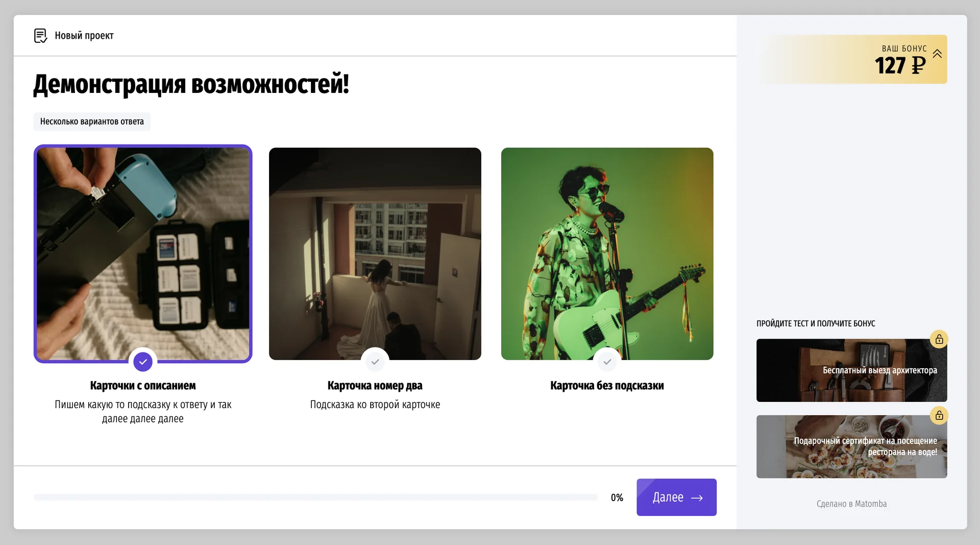This screenshot has height=545, width=980.
Task: Open the Подарочный сертификат restaurant bonus card
Action: pos(851,446)
